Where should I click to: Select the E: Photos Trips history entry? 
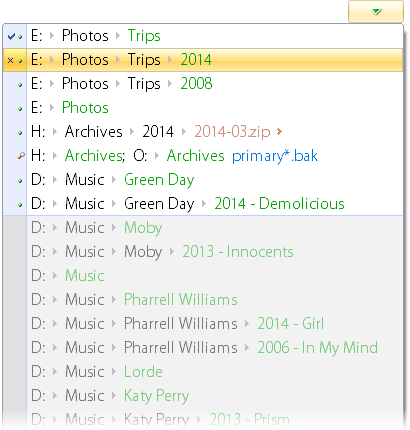214,36
